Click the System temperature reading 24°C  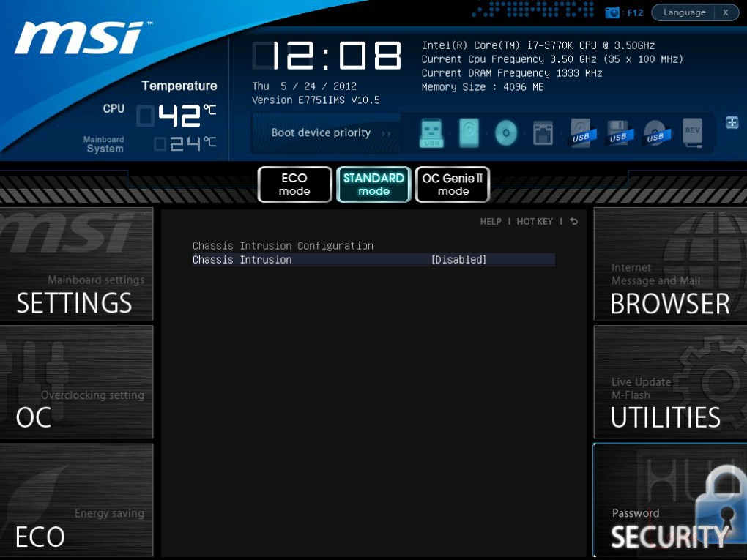(x=185, y=143)
